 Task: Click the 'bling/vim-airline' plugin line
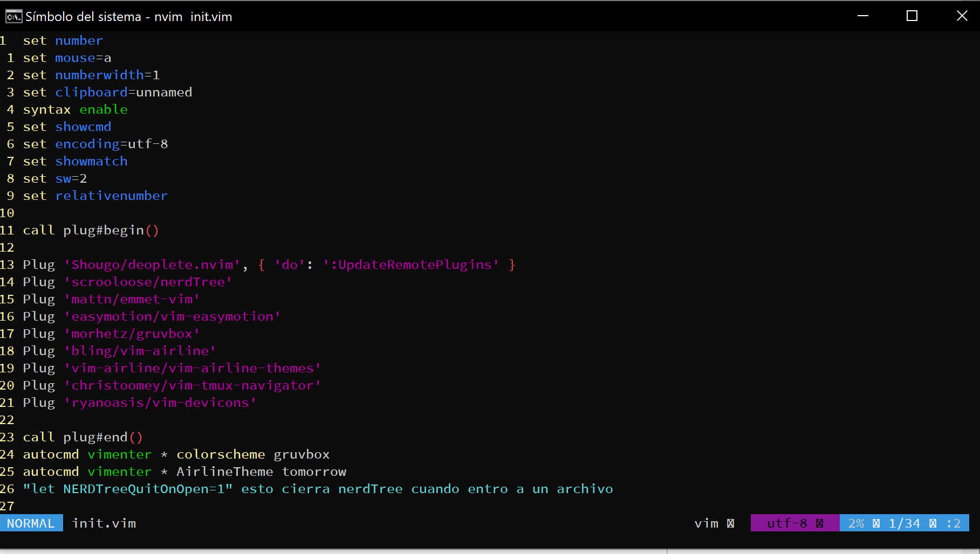click(x=120, y=351)
